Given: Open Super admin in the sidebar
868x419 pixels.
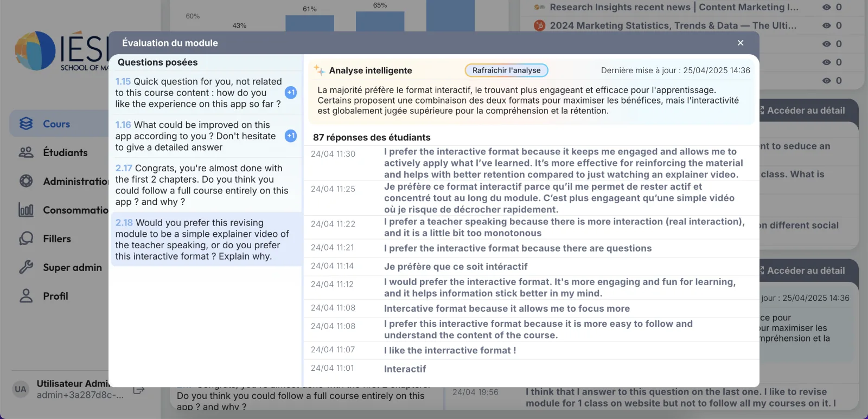Looking at the screenshot, I should click(59, 268).
